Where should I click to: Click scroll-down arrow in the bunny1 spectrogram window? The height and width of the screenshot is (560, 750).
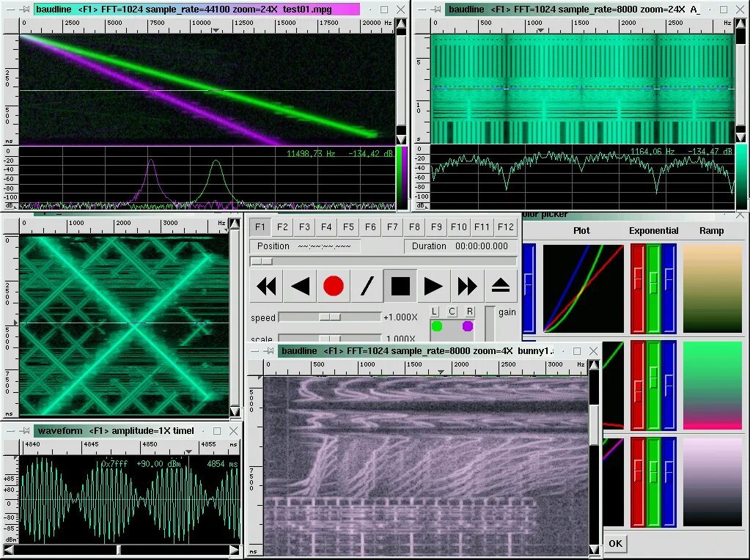click(594, 549)
